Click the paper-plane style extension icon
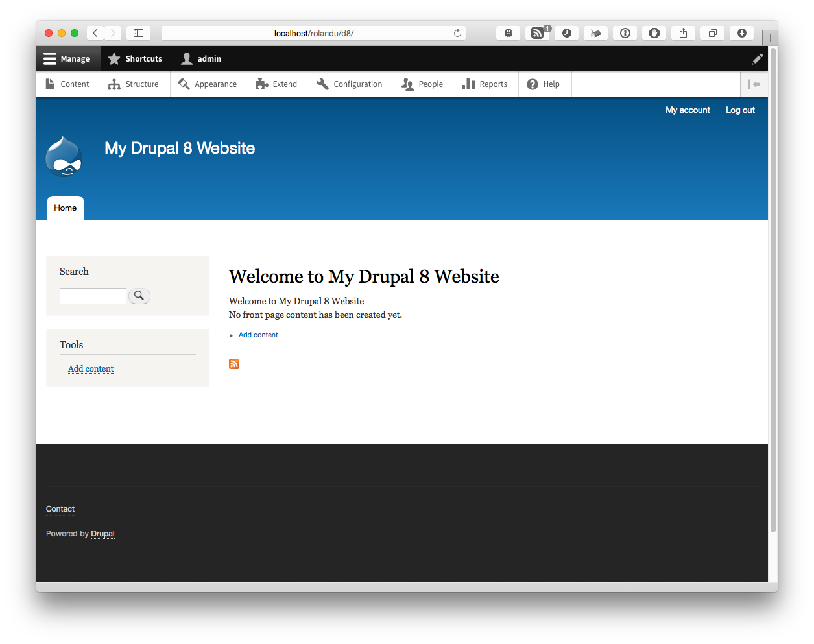 click(x=596, y=33)
